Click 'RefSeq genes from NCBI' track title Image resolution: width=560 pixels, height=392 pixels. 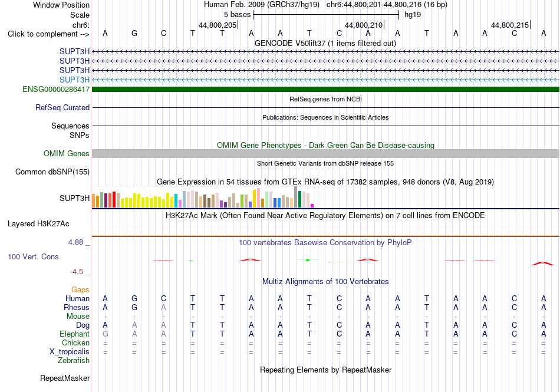coord(325,99)
